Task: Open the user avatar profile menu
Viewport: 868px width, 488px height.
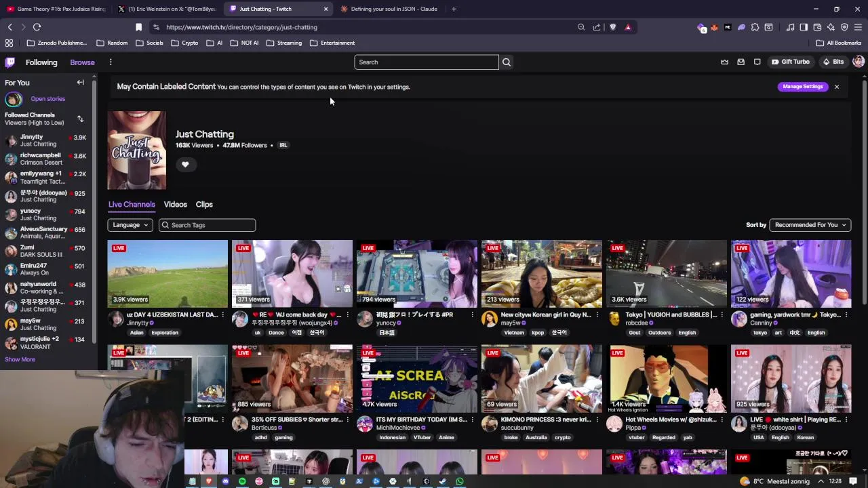Action: [859, 62]
